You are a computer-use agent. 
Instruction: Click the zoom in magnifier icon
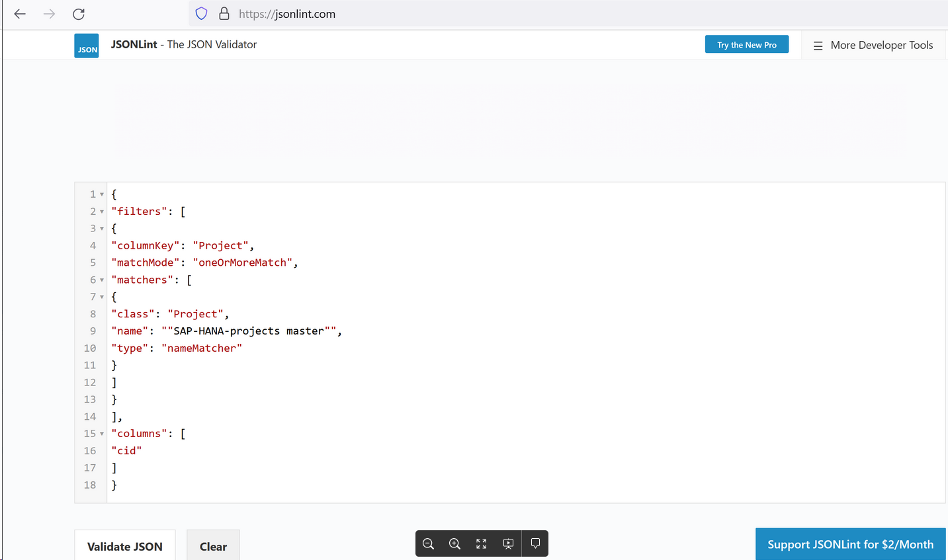454,543
